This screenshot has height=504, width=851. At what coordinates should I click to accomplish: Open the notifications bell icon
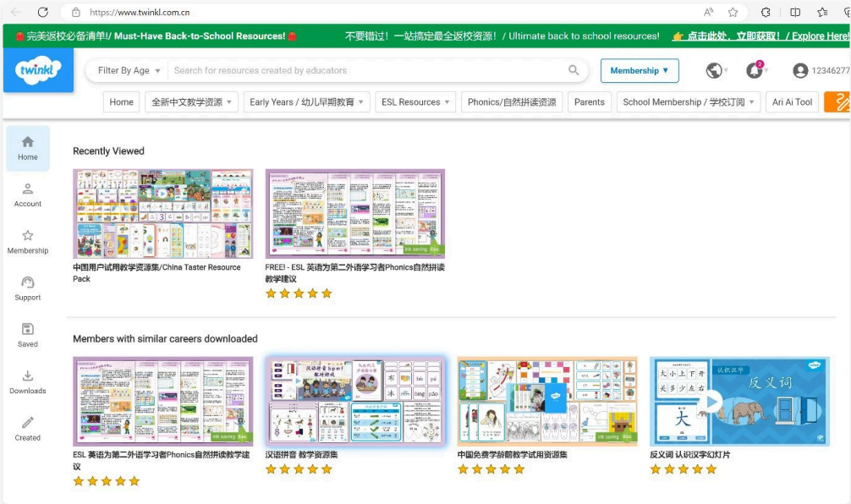click(x=754, y=70)
